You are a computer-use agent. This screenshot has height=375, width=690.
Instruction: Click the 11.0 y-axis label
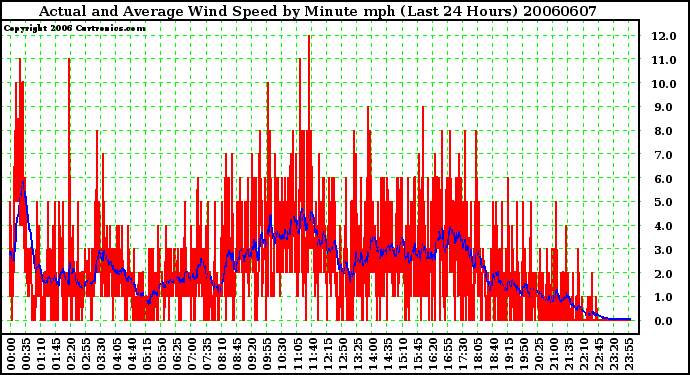coord(664,60)
